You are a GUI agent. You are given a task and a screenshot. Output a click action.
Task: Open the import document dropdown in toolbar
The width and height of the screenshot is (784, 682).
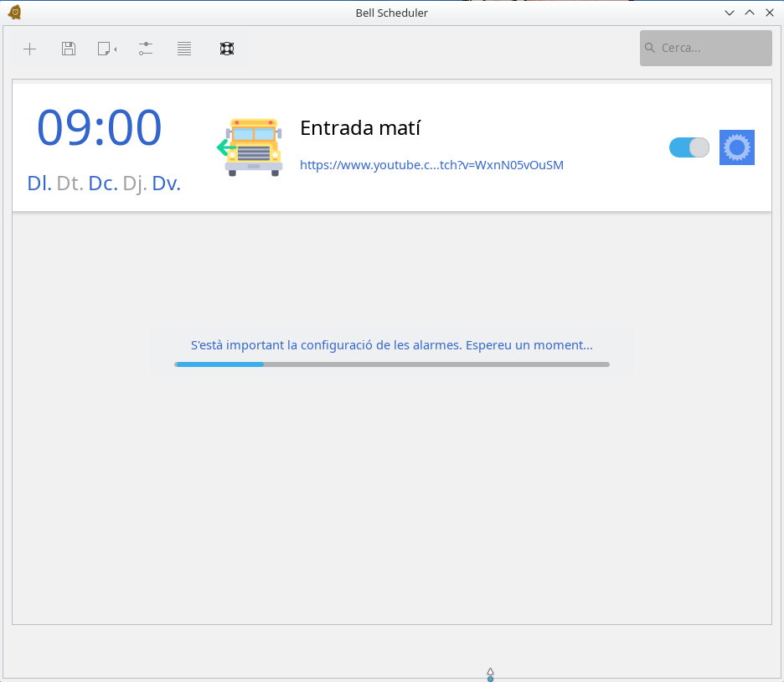pyautogui.click(x=106, y=49)
